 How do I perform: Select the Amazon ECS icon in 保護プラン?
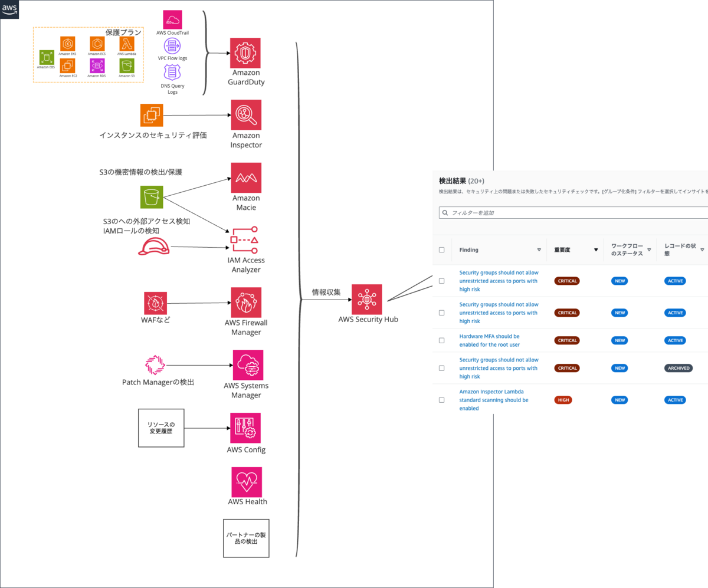click(x=97, y=44)
